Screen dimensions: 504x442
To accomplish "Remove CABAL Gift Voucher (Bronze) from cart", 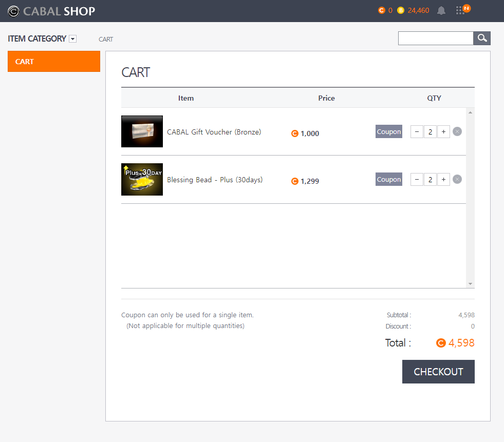I will 457,131.
